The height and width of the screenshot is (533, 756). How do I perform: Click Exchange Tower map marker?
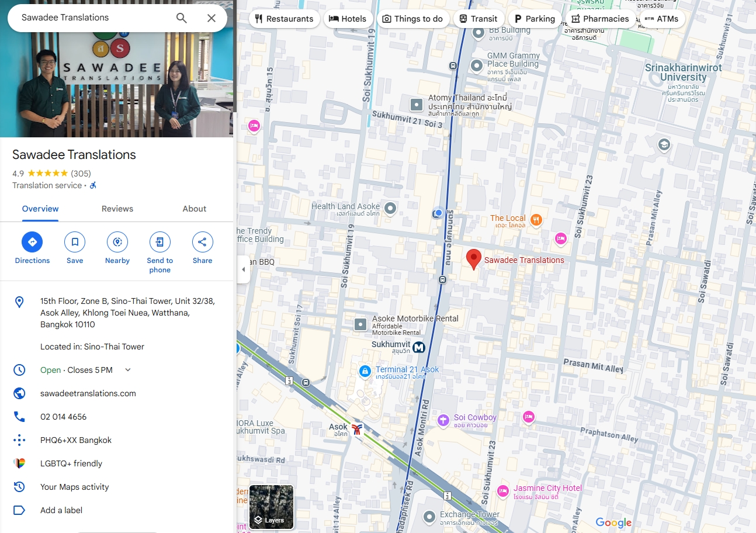click(430, 517)
